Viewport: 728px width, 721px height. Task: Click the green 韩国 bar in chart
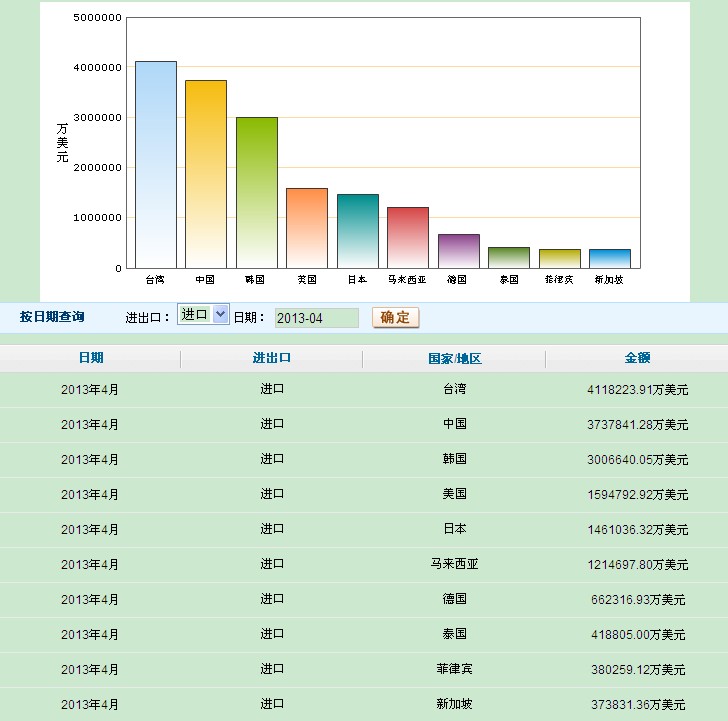257,193
